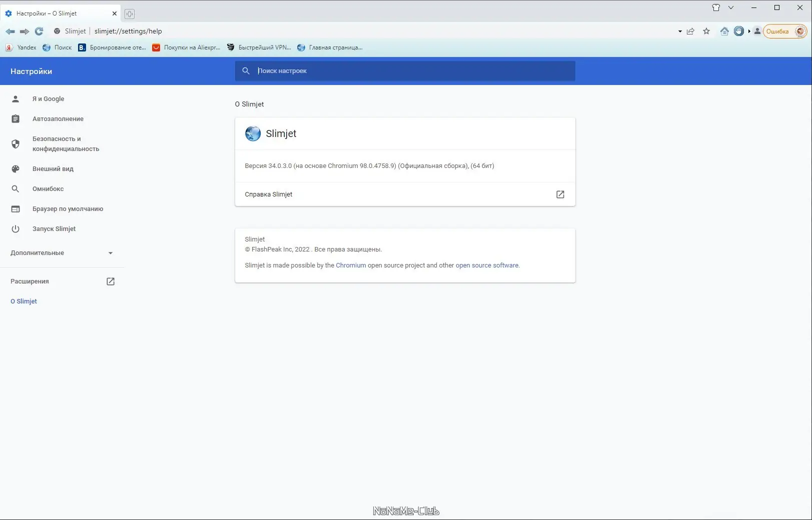Click the person icon beside Я и Google
The width and height of the screenshot is (812, 520).
(16, 99)
